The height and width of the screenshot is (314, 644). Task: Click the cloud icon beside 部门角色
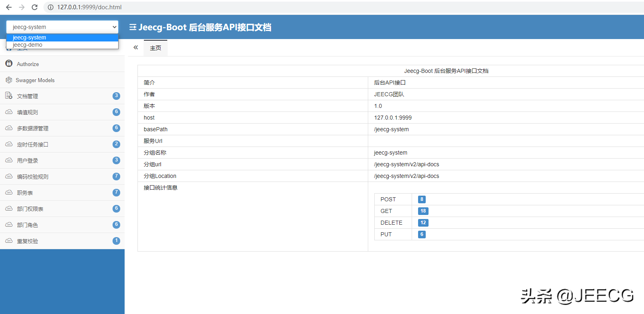click(9, 225)
